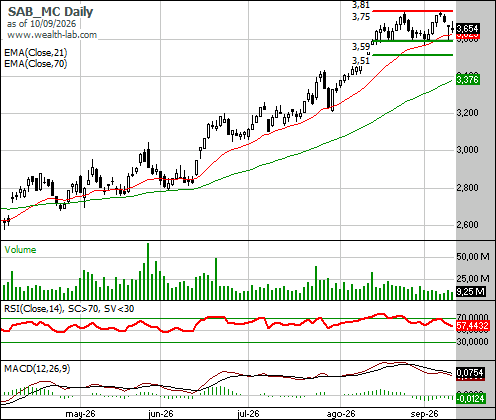This screenshot has width=496, height=420.
Task: Select the EMA(Close,21) indicator label
Action: click(36, 53)
